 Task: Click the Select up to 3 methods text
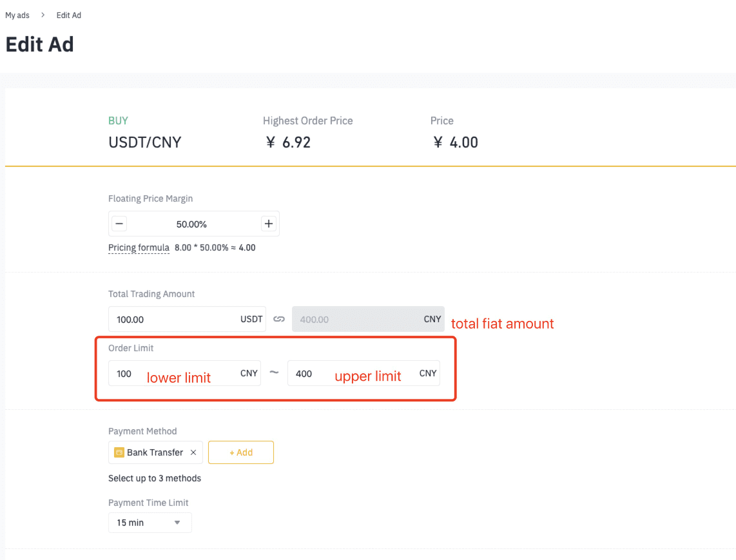pyautogui.click(x=155, y=478)
